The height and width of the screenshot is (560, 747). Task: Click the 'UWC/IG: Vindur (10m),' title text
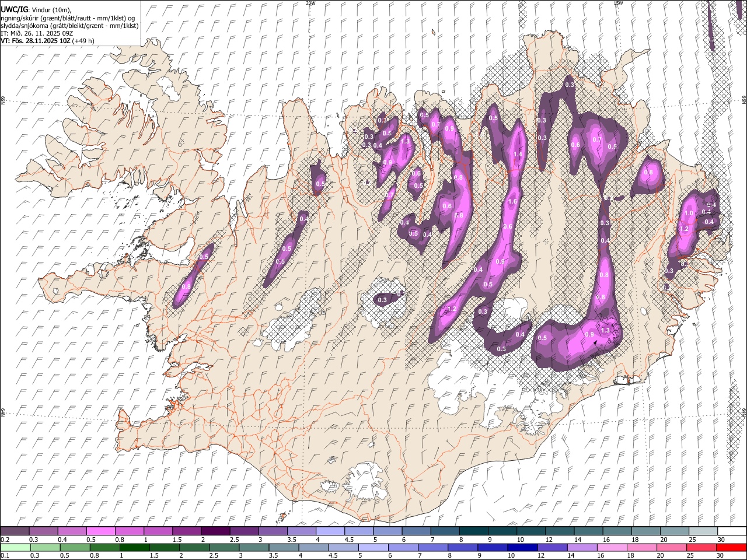[x=36, y=10]
